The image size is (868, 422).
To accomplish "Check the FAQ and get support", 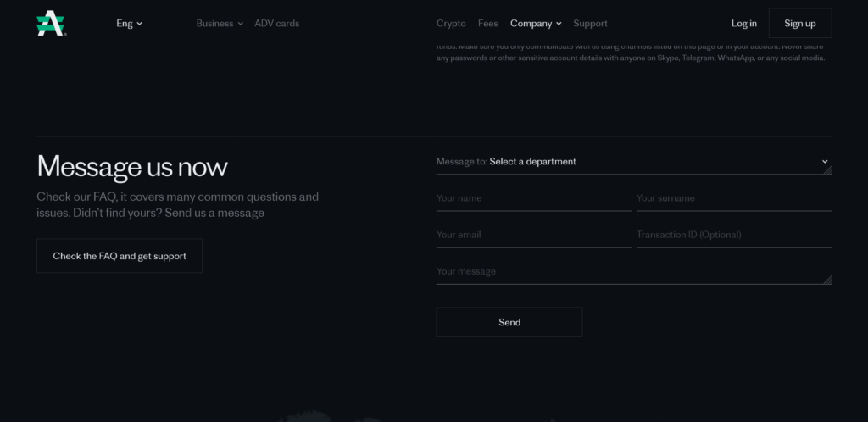I will click(120, 256).
